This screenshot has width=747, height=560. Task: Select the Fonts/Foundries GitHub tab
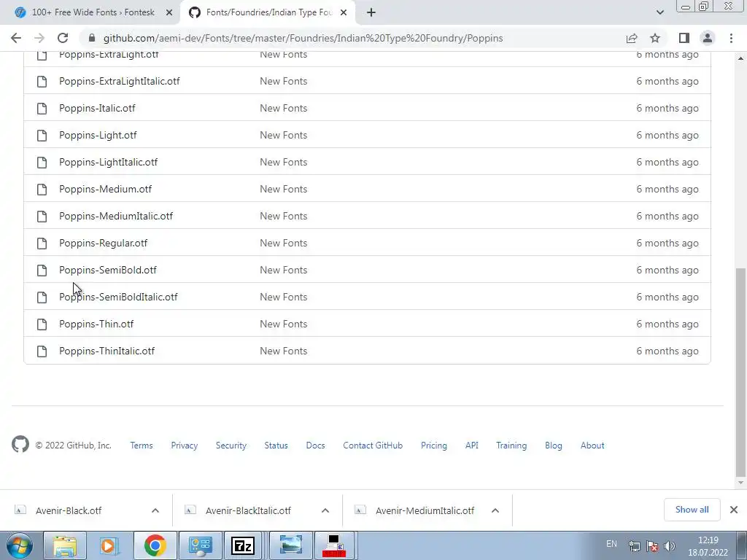pyautogui.click(x=268, y=13)
